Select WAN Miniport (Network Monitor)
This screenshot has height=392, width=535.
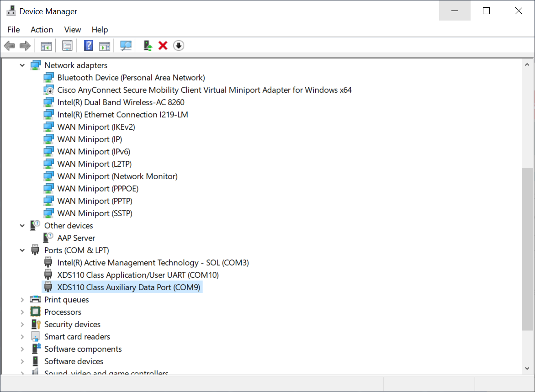[x=117, y=176]
